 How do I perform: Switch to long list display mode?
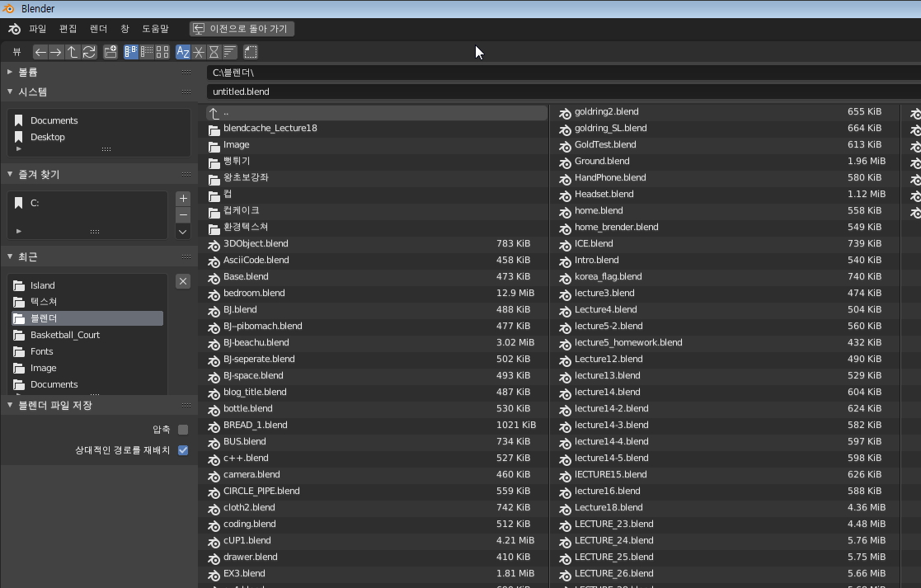coord(147,52)
